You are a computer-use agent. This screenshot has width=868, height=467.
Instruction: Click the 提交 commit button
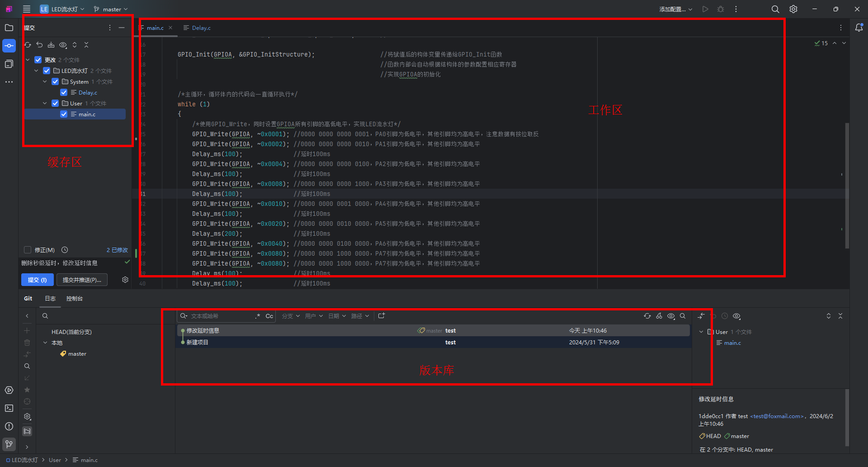(37, 280)
